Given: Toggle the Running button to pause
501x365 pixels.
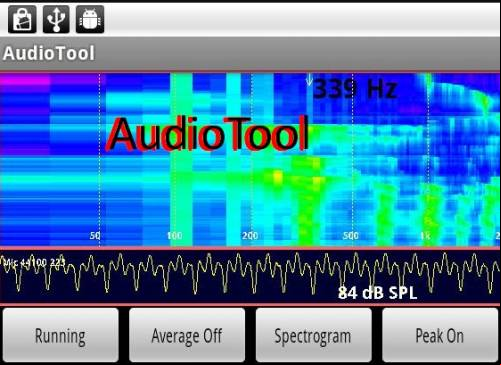Looking at the screenshot, I should click(60, 335).
